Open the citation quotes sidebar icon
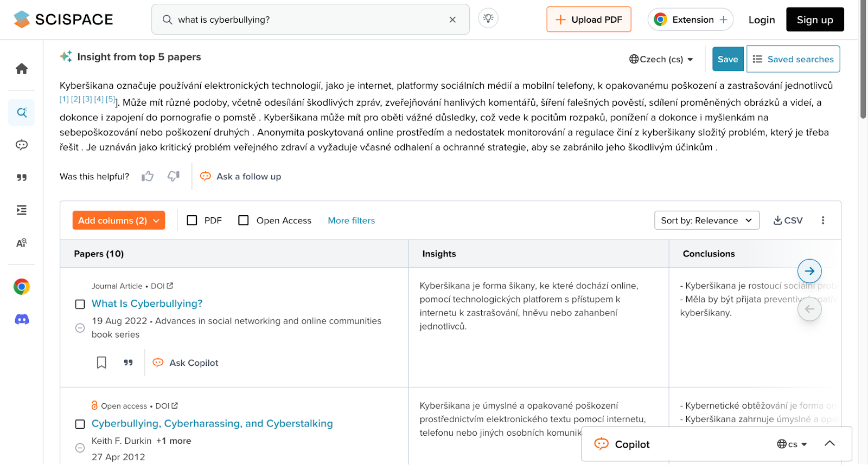 (x=22, y=177)
